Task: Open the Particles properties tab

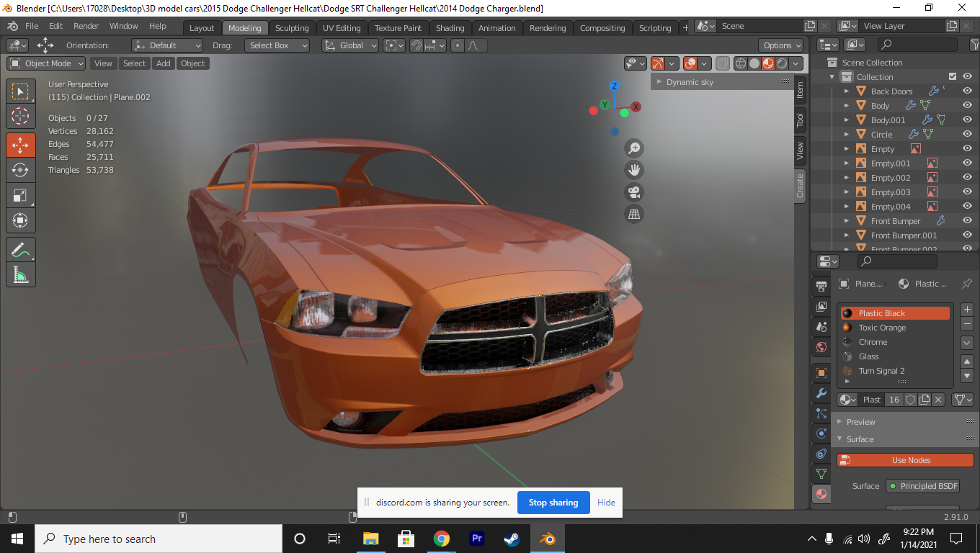Action: 821,413
